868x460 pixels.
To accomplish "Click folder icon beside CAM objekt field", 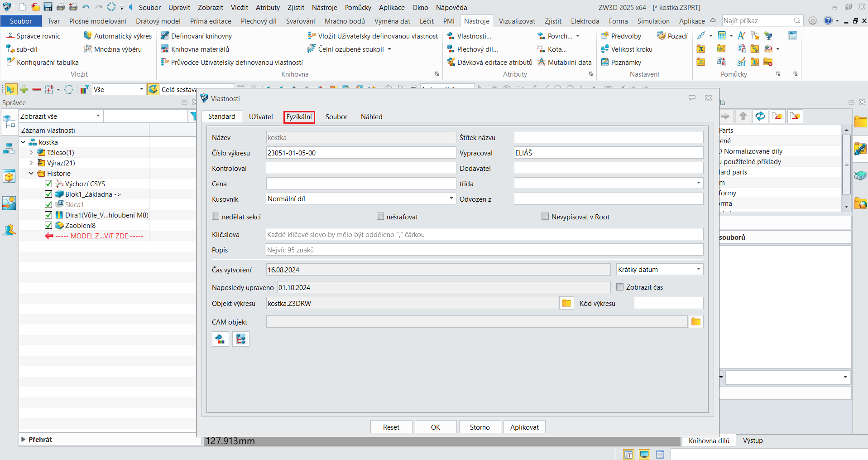I will tap(695, 322).
